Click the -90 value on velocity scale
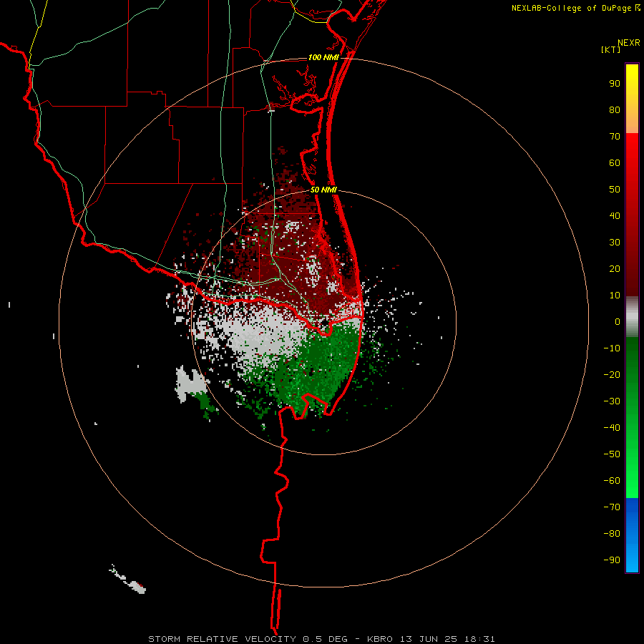The height and width of the screenshot is (644, 644). (x=612, y=560)
